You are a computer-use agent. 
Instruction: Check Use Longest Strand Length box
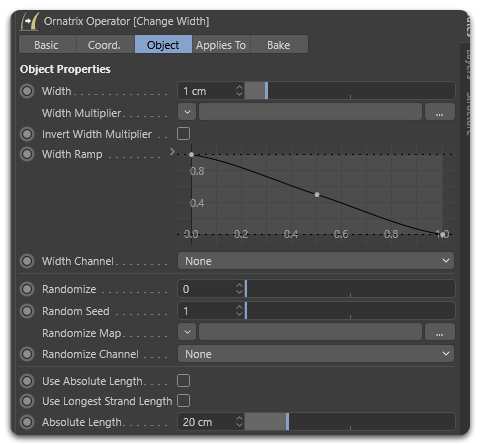pyautogui.click(x=184, y=401)
